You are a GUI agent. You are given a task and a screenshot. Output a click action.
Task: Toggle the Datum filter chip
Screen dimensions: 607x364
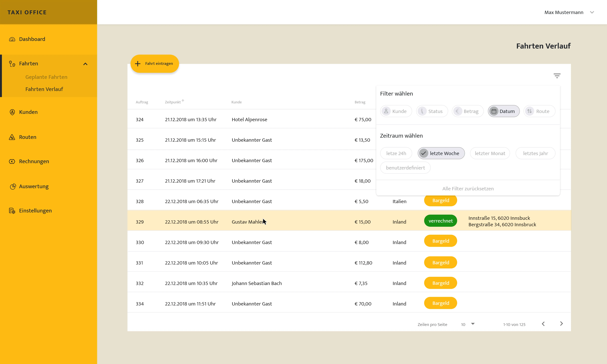coord(503,111)
